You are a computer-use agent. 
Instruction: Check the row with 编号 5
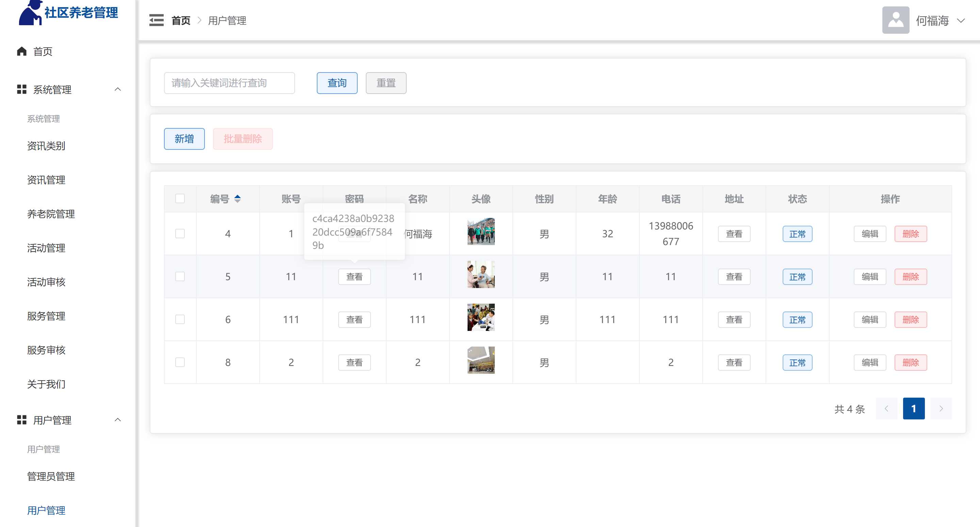point(180,277)
